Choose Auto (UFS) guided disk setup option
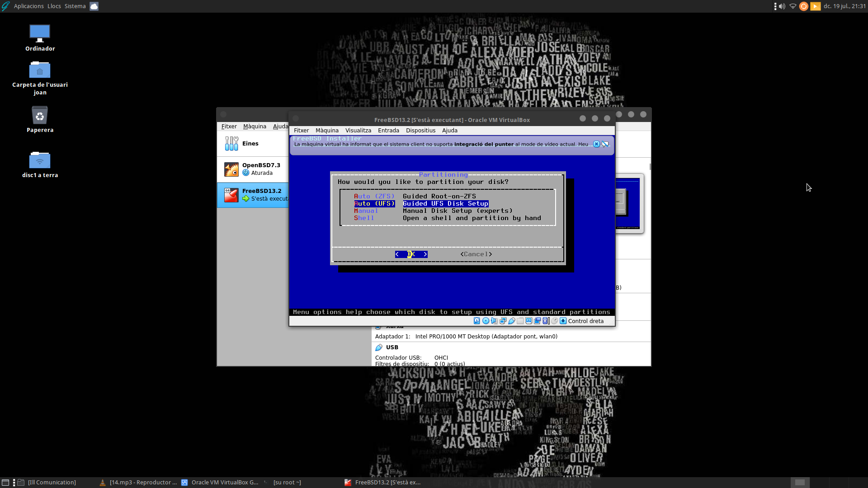Viewport: 868px width, 488px height. pos(421,203)
